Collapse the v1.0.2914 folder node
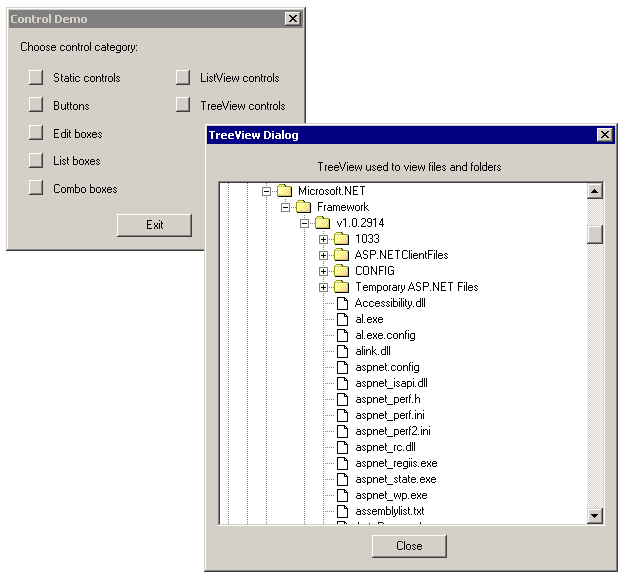The width and height of the screenshot is (627, 581). point(305,223)
